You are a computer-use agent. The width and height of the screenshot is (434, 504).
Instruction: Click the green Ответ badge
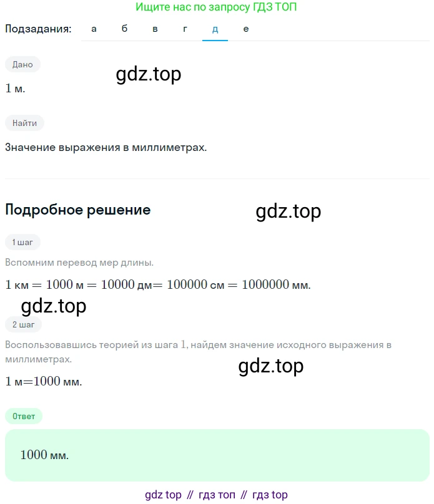click(x=24, y=416)
